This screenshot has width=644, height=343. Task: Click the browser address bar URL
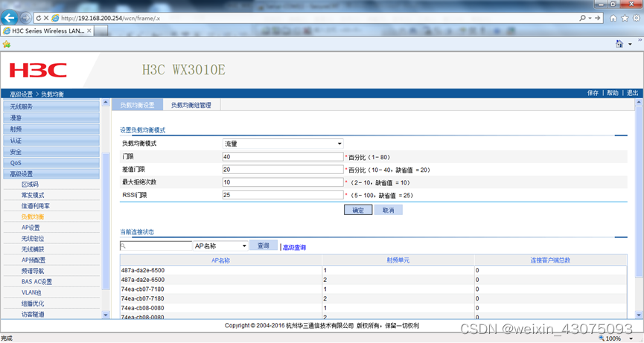click(x=110, y=18)
